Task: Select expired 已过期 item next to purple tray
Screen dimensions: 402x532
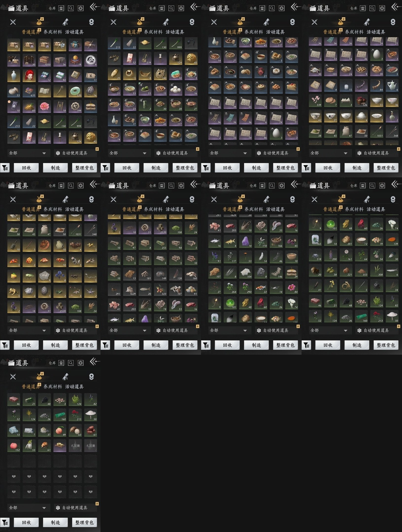Action: [x=75, y=446]
